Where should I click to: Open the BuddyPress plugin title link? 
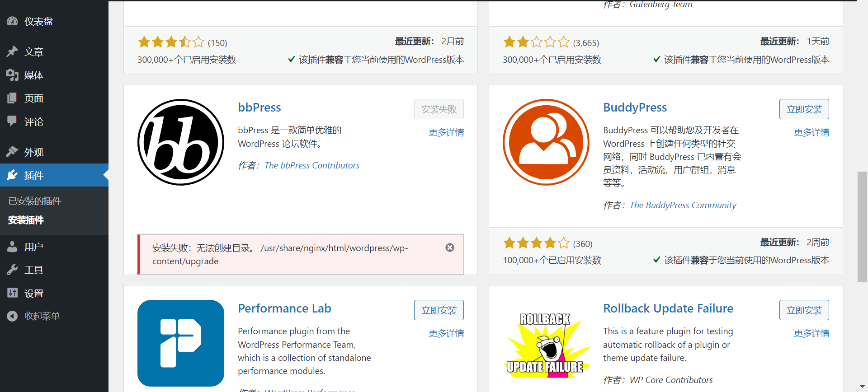tap(635, 107)
